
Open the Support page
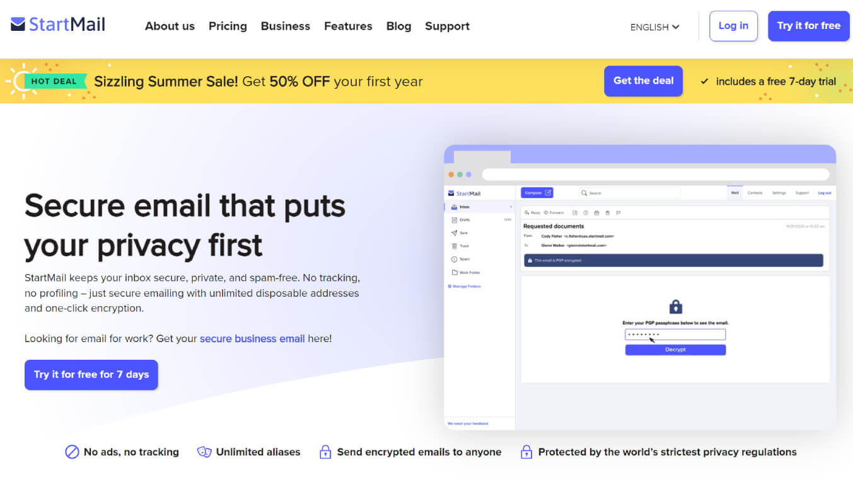(447, 26)
